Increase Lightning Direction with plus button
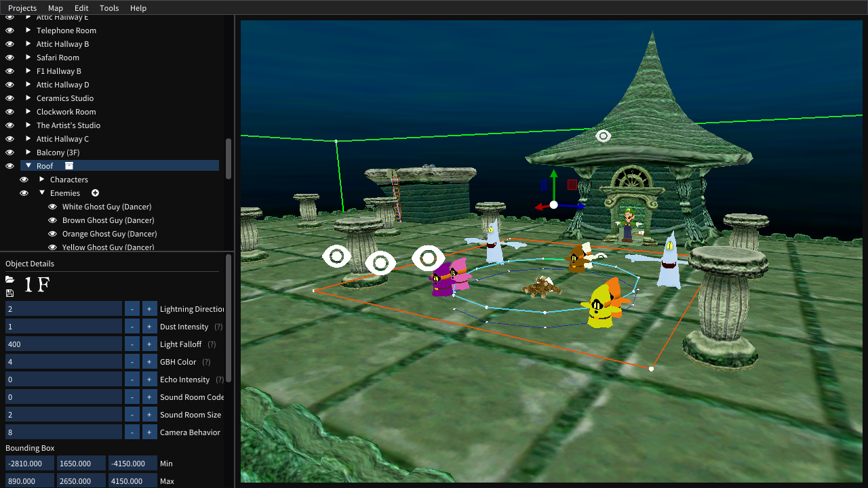The height and width of the screenshot is (488, 868). point(149,309)
